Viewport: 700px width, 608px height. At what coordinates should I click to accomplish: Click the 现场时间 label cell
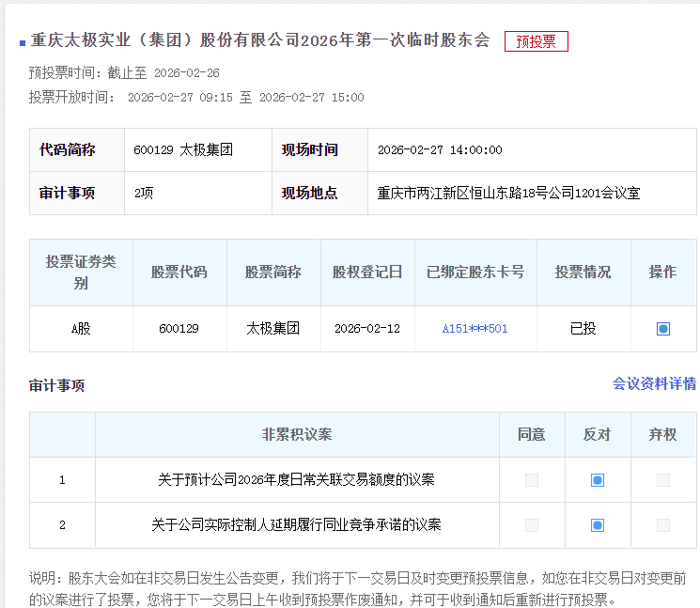pyautogui.click(x=319, y=150)
